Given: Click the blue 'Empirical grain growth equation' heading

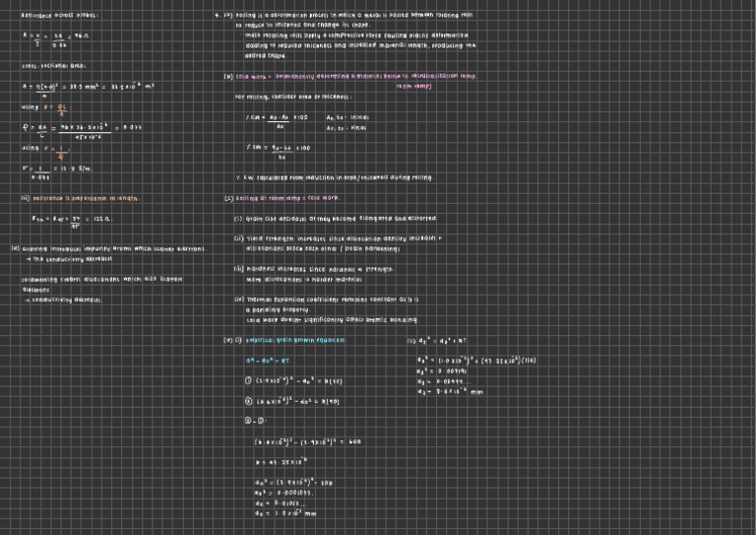Looking at the screenshot, I should tap(295, 340).
